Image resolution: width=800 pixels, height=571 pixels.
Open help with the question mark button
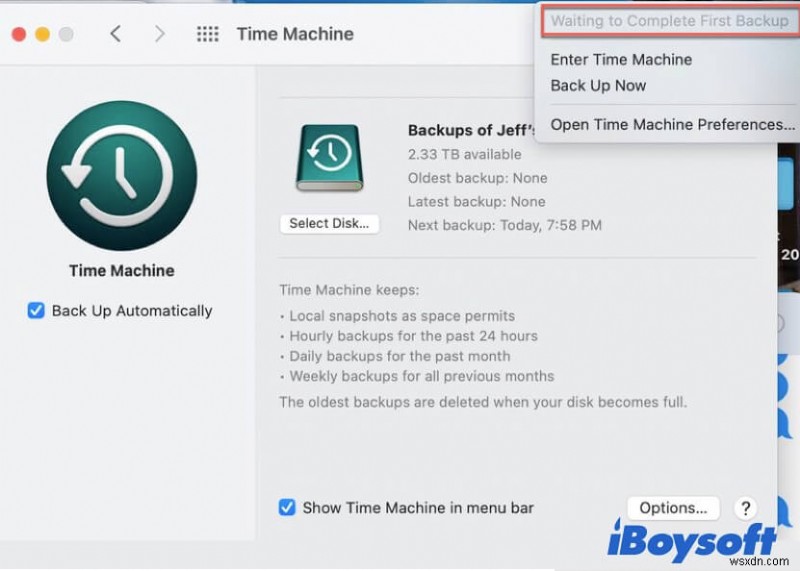(745, 508)
